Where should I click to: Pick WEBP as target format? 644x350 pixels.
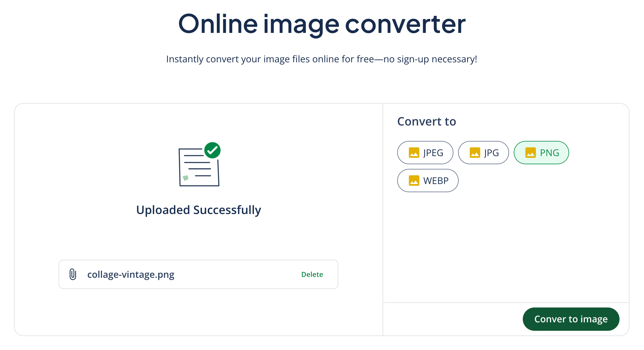tap(428, 181)
